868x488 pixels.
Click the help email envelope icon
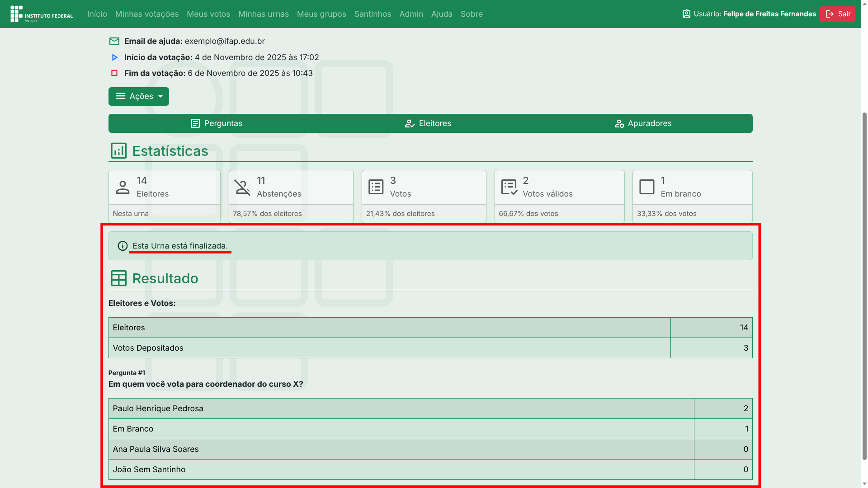(114, 42)
